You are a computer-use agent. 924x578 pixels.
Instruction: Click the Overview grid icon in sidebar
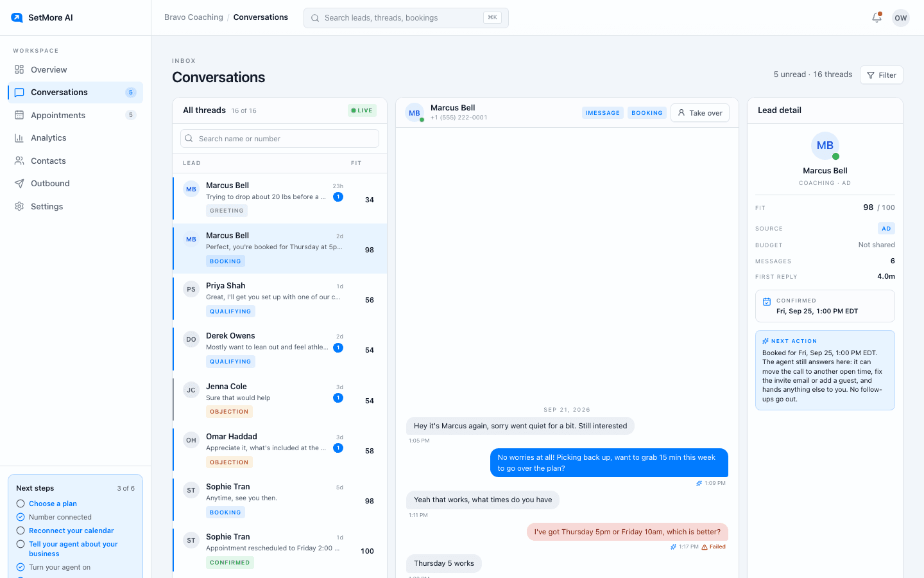coord(19,69)
